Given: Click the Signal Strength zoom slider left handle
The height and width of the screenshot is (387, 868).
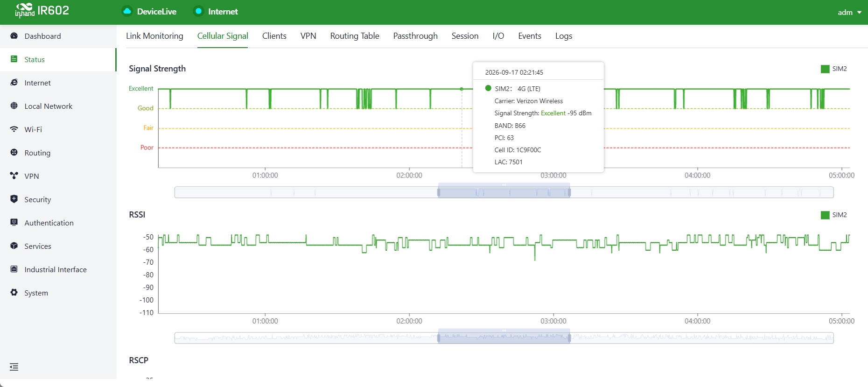Looking at the screenshot, I should [x=439, y=192].
